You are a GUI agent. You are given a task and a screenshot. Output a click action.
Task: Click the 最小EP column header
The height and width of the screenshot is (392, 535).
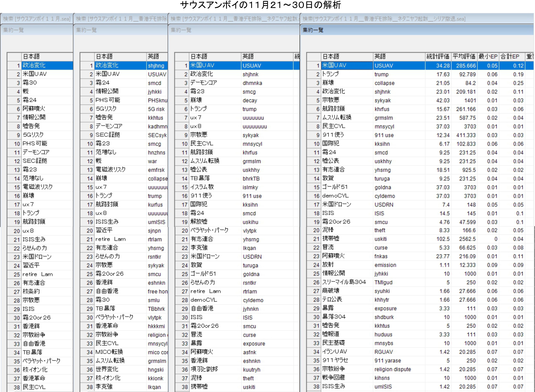pyautogui.click(x=488, y=57)
